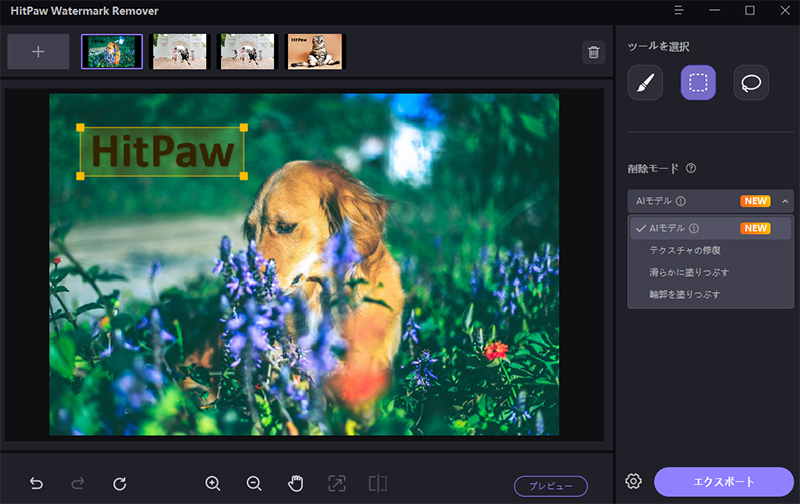Viewport: 800px width, 504px height.
Task: Click the プレビュー button
Action: point(551,486)
